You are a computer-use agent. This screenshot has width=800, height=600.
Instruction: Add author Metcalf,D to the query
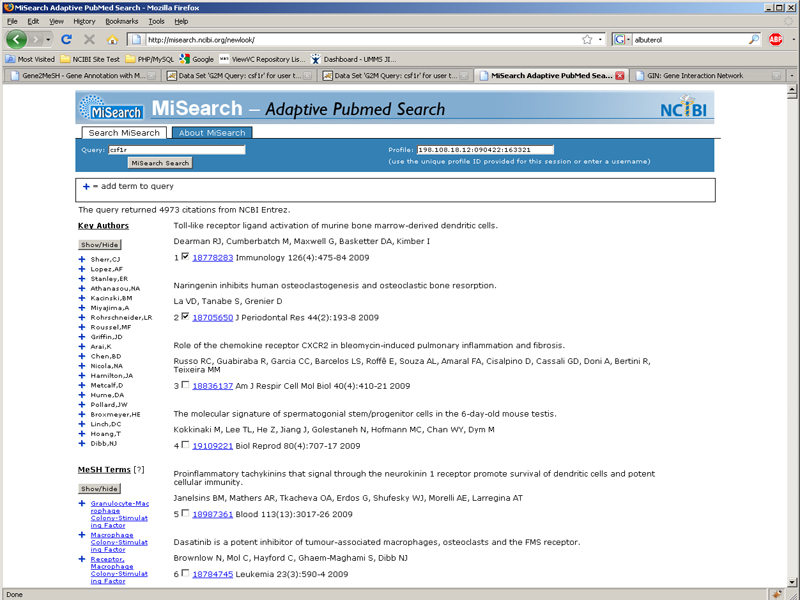pyautogui.click(x=82, y=385)
